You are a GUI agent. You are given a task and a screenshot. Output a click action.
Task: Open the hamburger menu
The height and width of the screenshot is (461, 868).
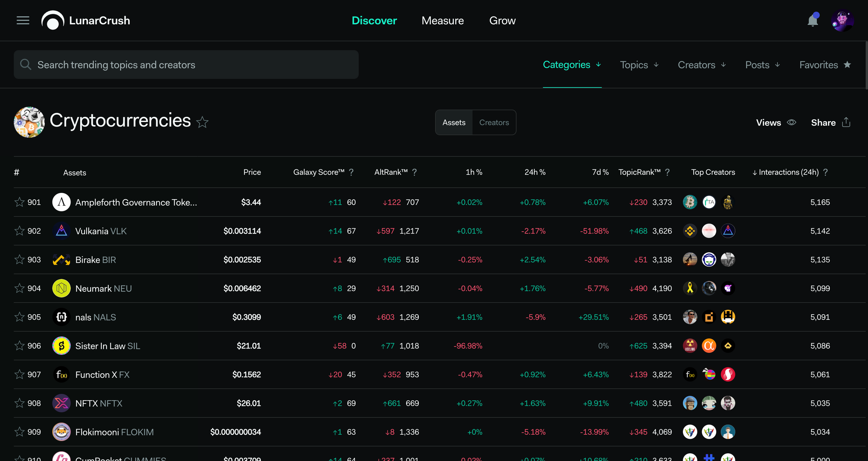coord(23,20)
